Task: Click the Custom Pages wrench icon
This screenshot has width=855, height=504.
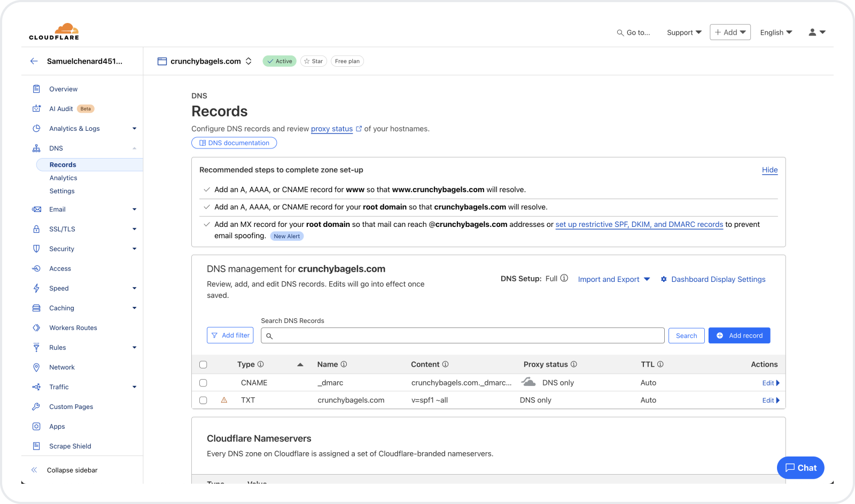Action: click(36, 407)
